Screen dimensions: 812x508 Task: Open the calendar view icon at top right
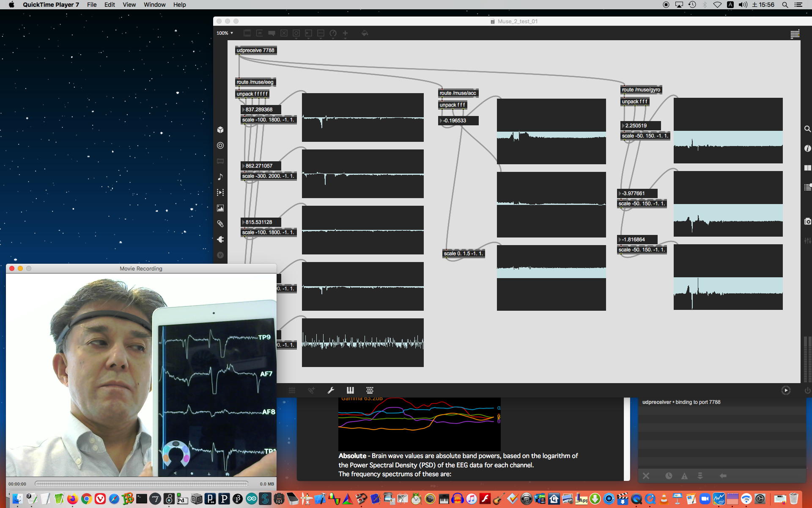[x=795, y=34]
